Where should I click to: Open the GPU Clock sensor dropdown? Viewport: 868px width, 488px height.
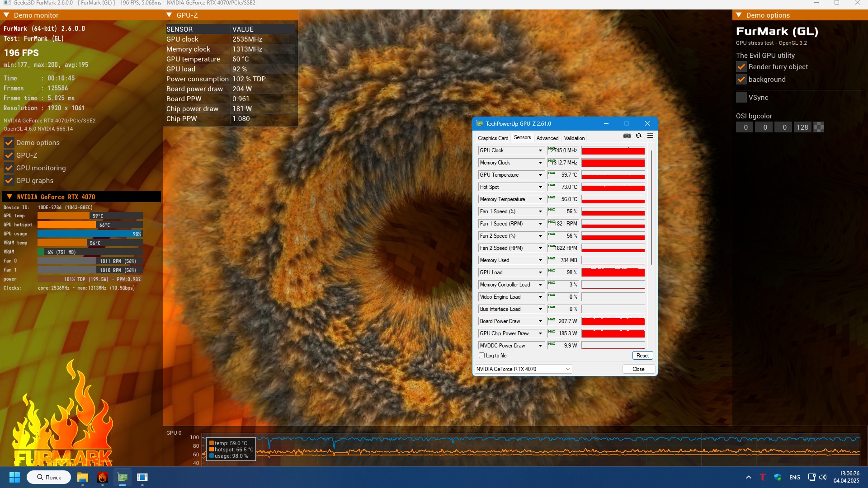(x=540, y=150)
